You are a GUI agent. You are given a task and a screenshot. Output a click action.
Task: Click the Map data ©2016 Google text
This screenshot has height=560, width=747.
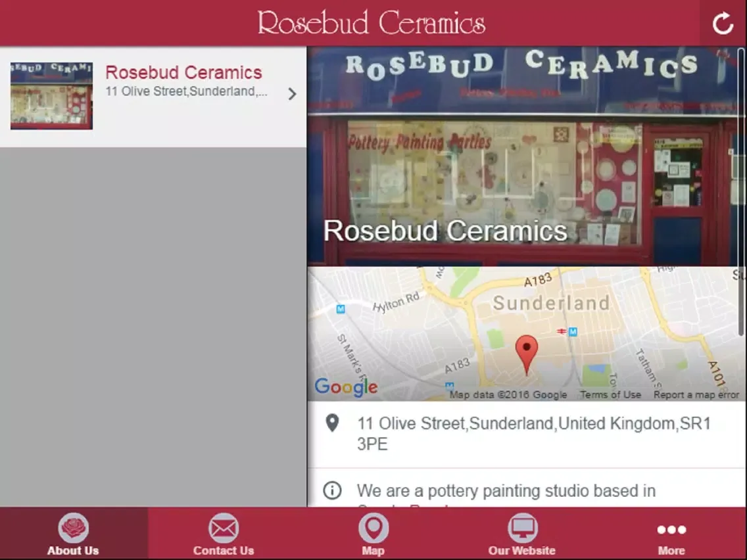pos(508,395)
